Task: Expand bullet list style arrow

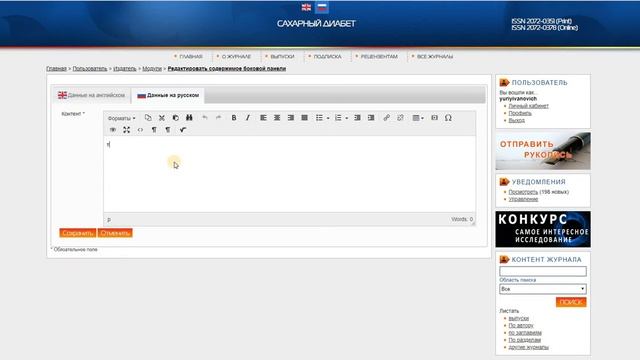Action: tap(328, 118)
